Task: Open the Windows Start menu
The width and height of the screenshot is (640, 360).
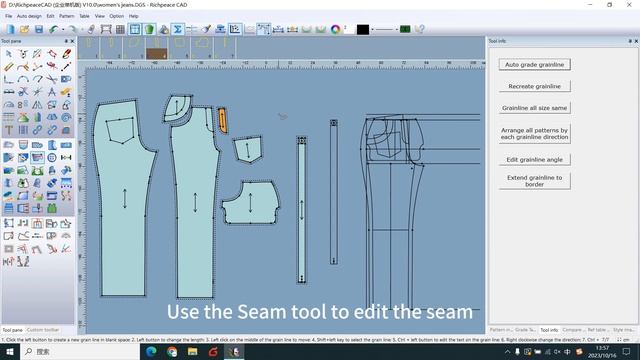Action: coord(10,351)
